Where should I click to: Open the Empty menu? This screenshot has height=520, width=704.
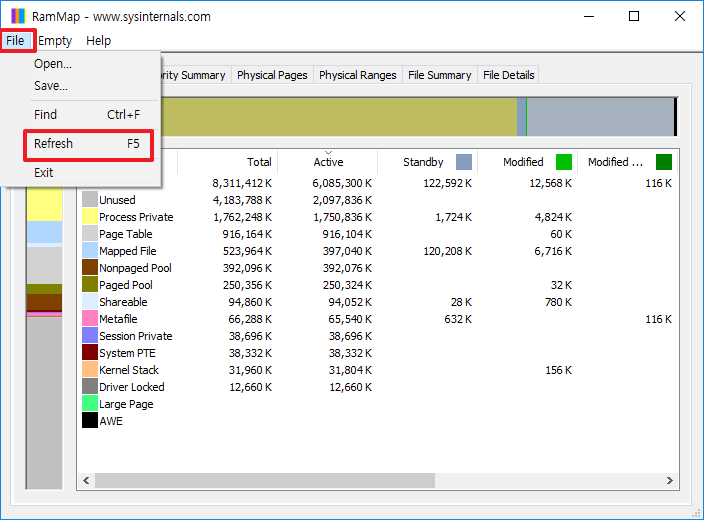click(x=55, y=40)
